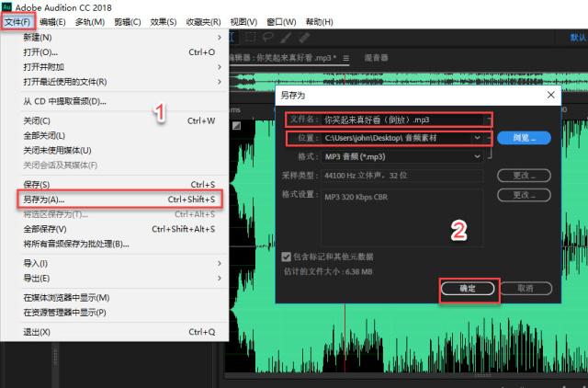Open the editor panel menu icon
This screenshot has width=588, height=388.
pos(345,58)
